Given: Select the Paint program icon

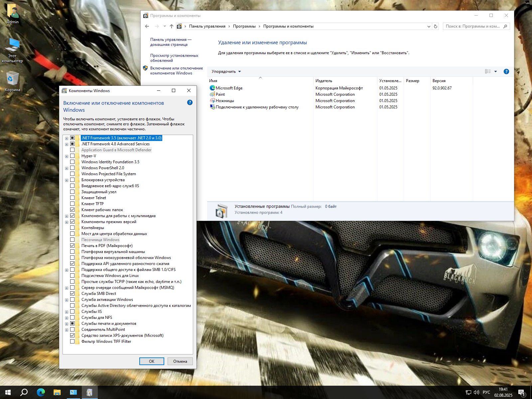Looking at the screenshot, I should point(212,94).
